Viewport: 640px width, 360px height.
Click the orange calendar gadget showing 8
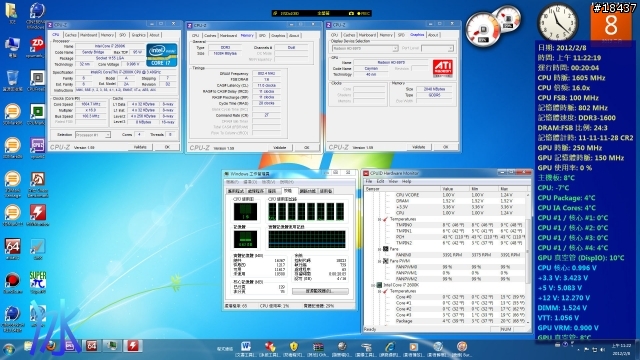tap(611, 25)
